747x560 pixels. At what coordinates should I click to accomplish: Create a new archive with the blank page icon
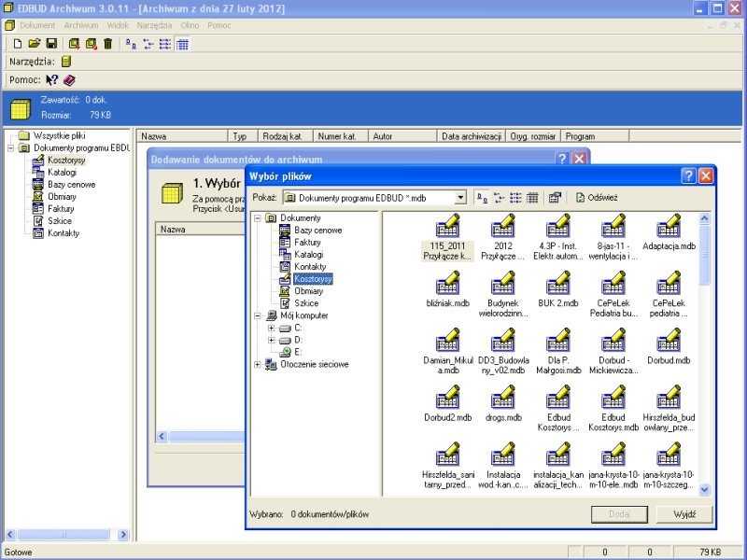tap(17, 44)
